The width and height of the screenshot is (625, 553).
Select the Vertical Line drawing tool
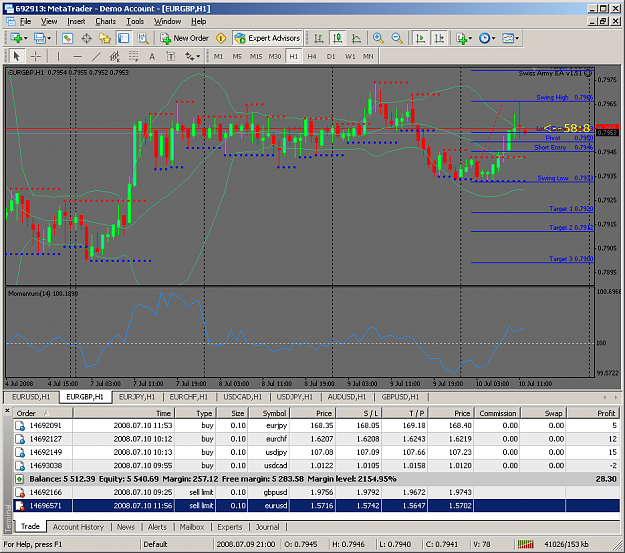click(x=58, y=57)
